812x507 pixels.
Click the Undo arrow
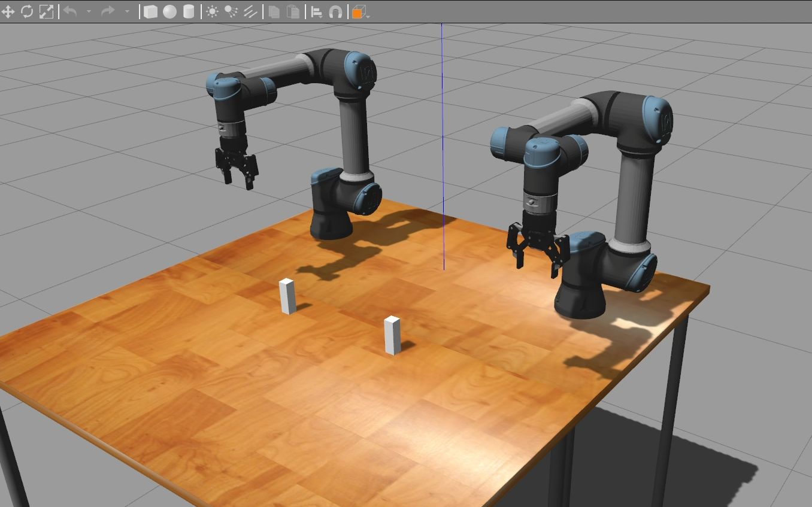pyautogui.click(x=70, y=11)
